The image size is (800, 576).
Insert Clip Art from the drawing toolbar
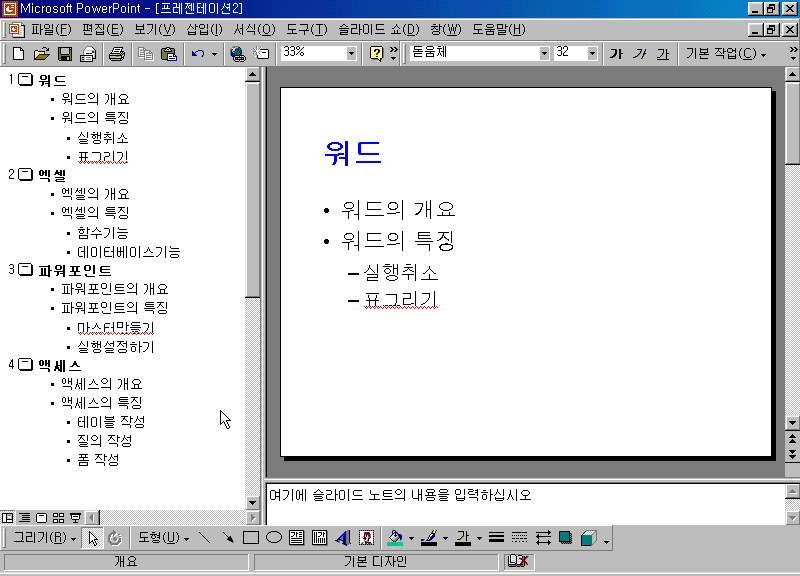point(366,538)
